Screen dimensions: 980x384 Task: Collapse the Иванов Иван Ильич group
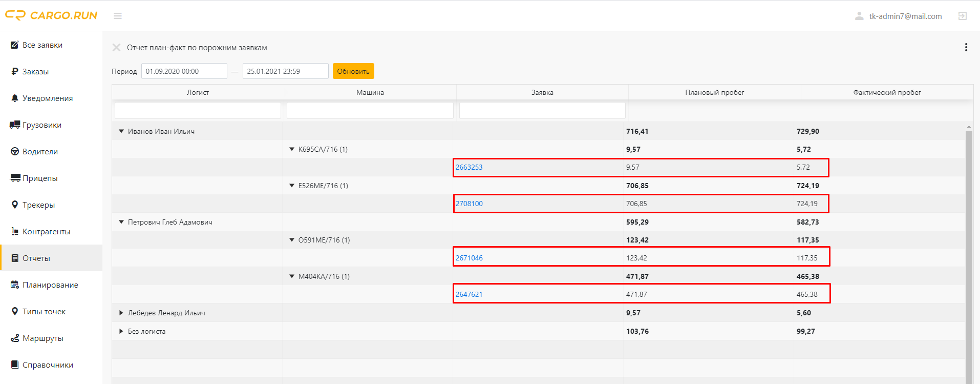(121, 131)
